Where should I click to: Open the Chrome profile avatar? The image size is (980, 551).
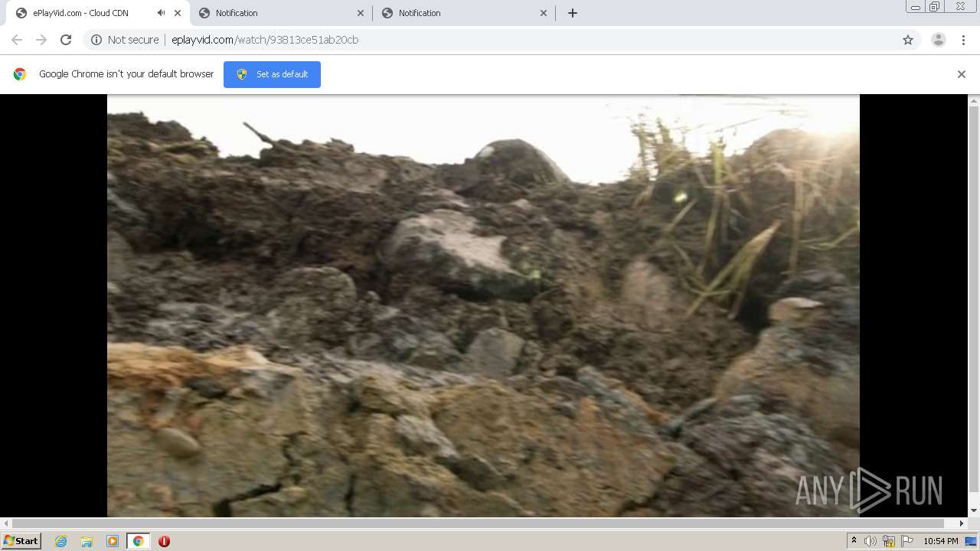[938, 40]
